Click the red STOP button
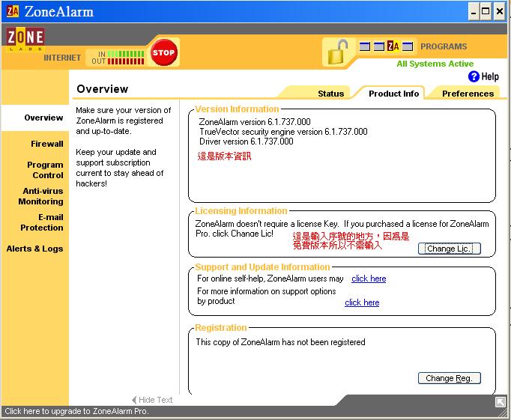511x420 pixels. tap(163, 52)
